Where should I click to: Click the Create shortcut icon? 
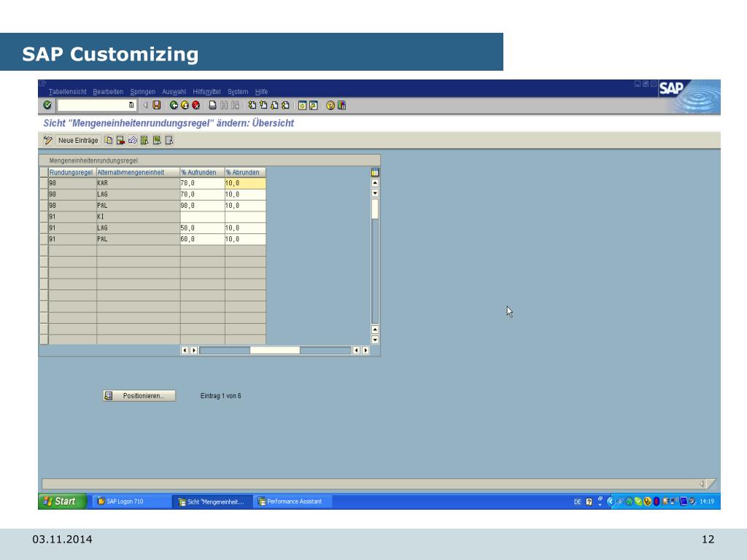[x=313, y=105]
